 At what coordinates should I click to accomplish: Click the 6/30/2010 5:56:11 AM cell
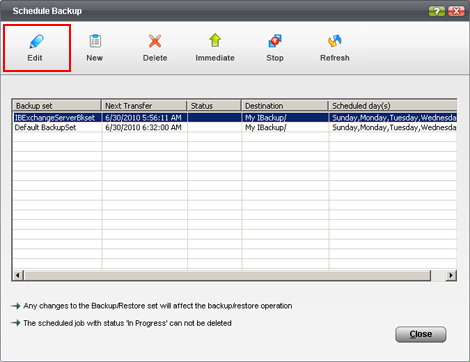coord(144,118)
